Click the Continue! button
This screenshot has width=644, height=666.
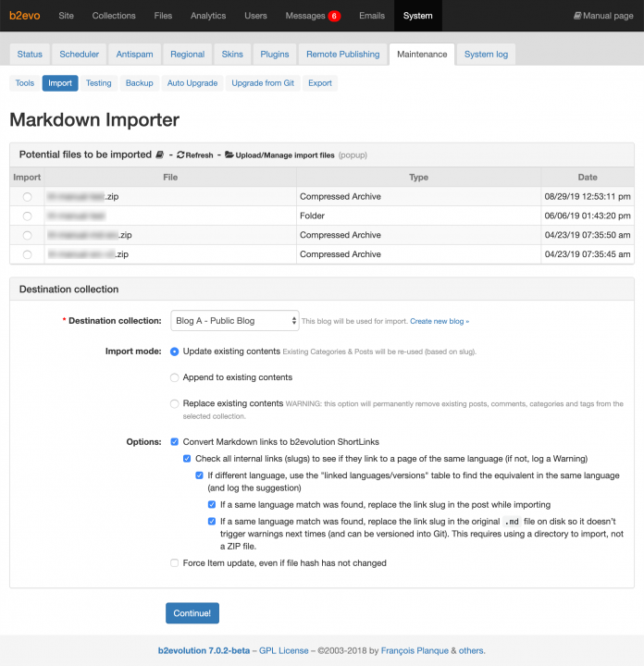[x=192, y=613]
